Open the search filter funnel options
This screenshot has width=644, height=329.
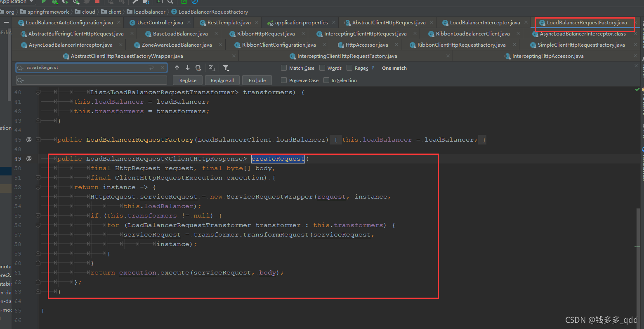tap(226, 68)
